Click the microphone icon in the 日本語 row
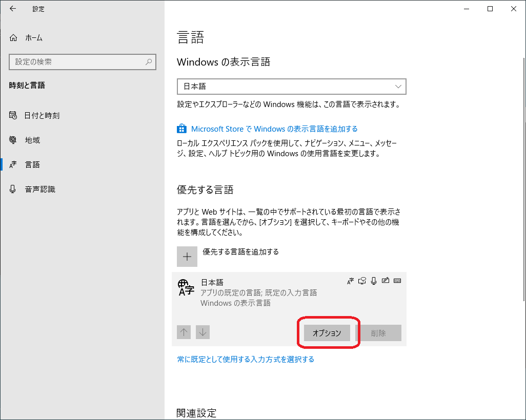The height and width of the screenshot is (420, 526). [374, 281]
